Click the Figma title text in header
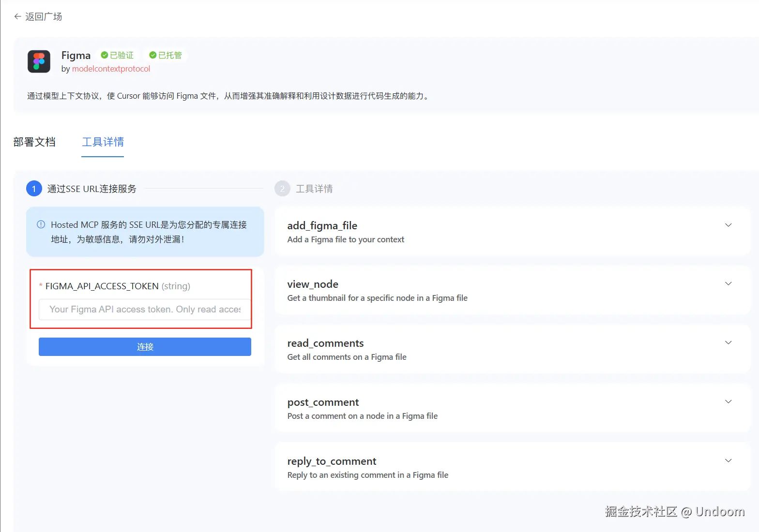This screenshot has width=759, height=532. tap(76, 56)
